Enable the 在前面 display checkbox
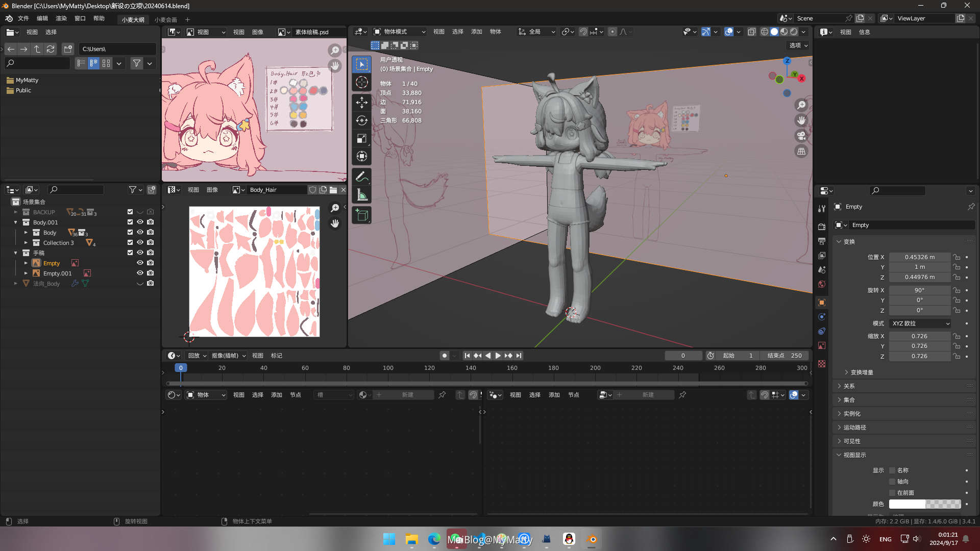This screenshot has height=551, width=980. [x=892, y=493]
